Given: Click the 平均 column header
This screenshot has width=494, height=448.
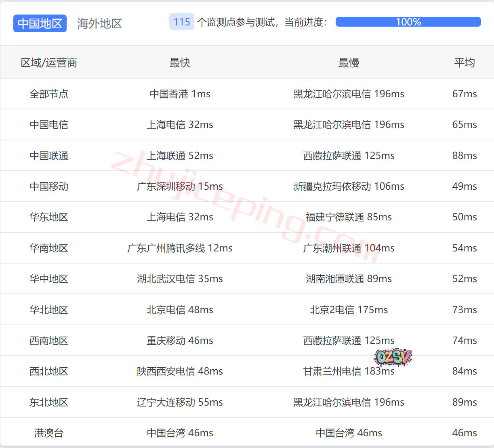Looking at the screenshot, I should point(465,63).
